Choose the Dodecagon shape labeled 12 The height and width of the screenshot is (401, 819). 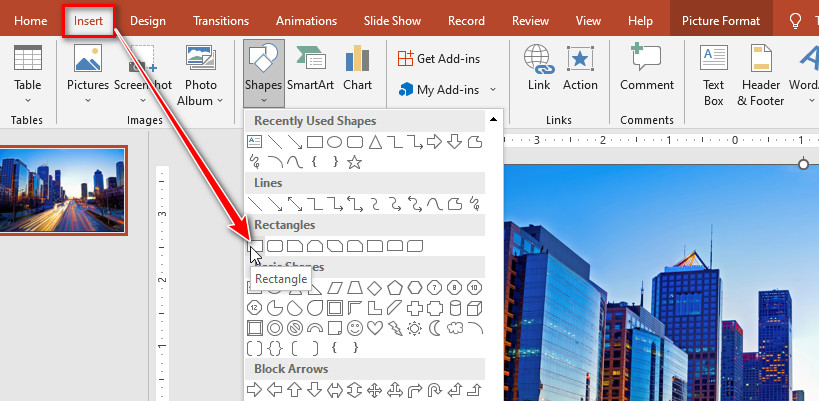click(254, 308)
